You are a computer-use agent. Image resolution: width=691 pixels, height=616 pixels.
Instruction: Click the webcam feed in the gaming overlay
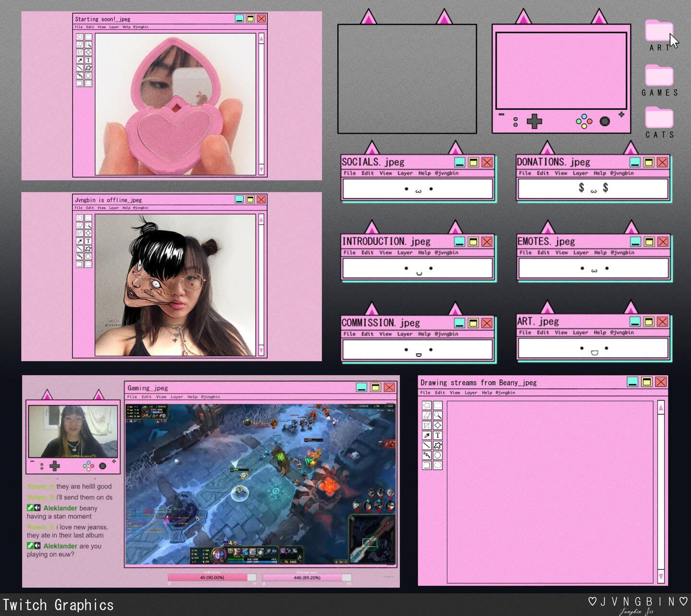pos(73,431)
